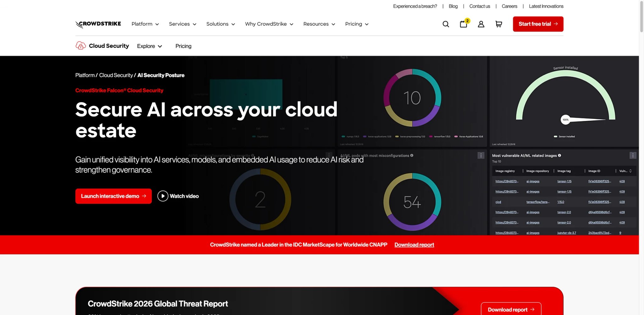Expand the Why CrowdStrike menu
Viewport: 644px width, 315px height.
click(x=269, y=24)
